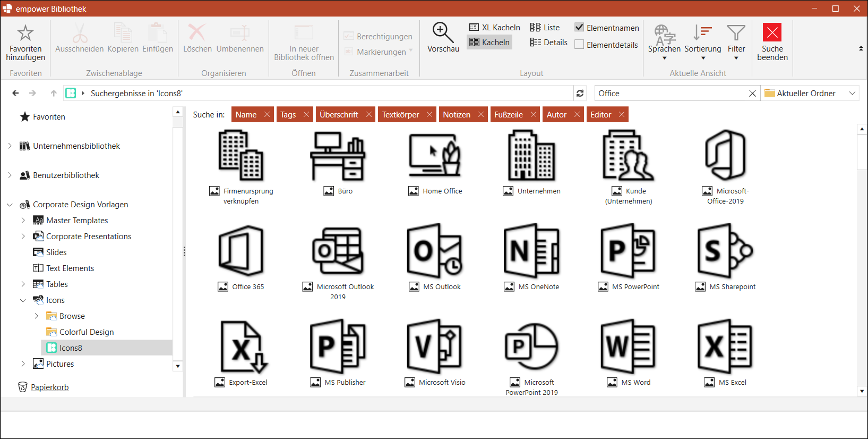This screenshot has width=868, height=439.
Task: End the search with Suche beenden
Action: [x=772, y=42]
